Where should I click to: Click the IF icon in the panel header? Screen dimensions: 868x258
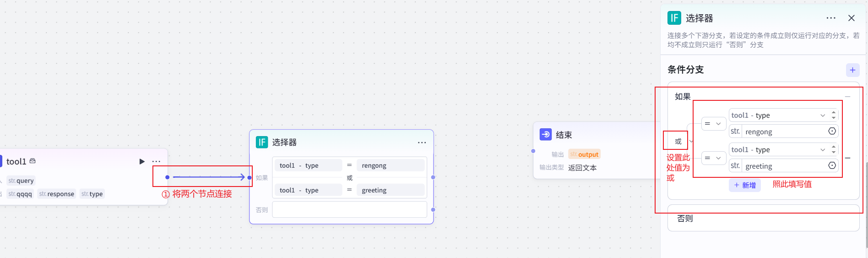(x=674, y=18)
